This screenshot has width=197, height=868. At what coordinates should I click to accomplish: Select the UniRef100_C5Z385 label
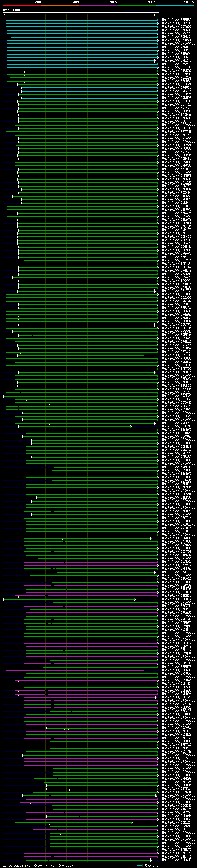(x=177, y=389)
